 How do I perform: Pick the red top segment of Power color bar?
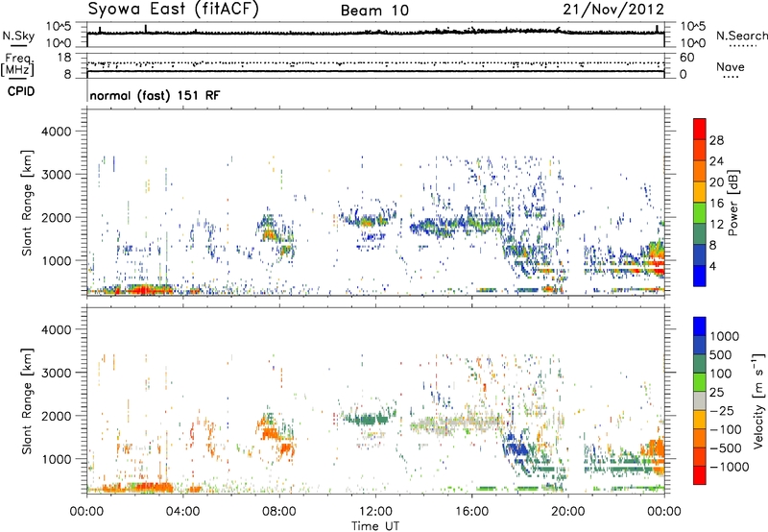[700, 130]
